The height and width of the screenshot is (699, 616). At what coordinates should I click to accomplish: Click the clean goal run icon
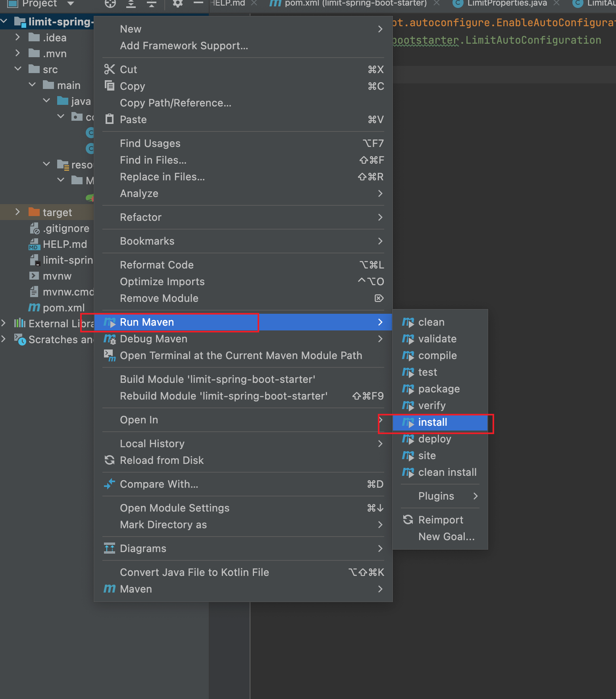[408, 322]
